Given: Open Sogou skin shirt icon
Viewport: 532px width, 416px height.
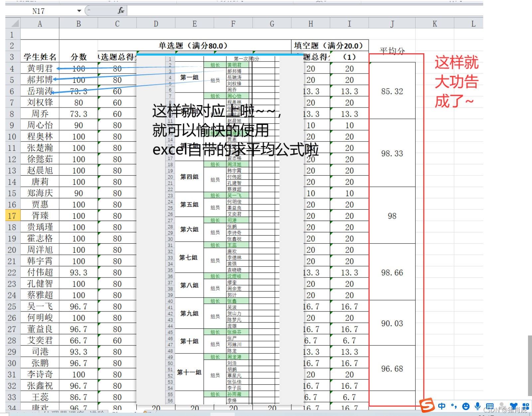Looking at the screenshot, I should (514, 406).
